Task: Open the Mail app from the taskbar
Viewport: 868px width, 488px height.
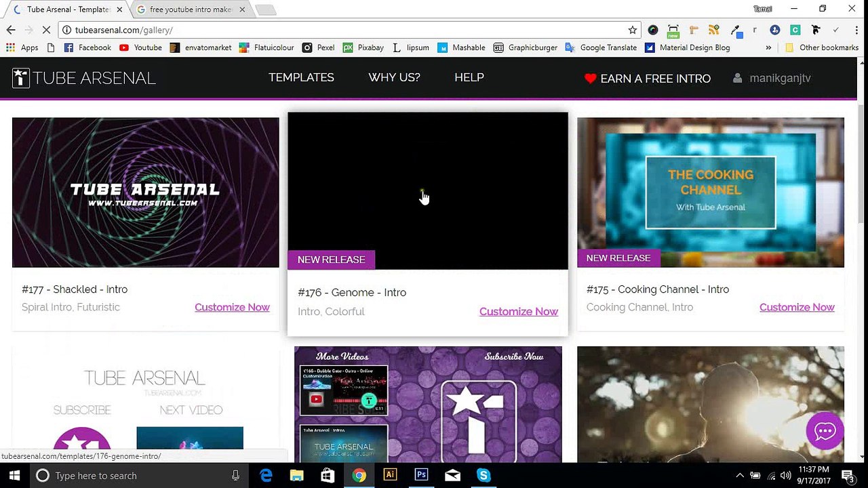Action: click(x=452, y=475)
